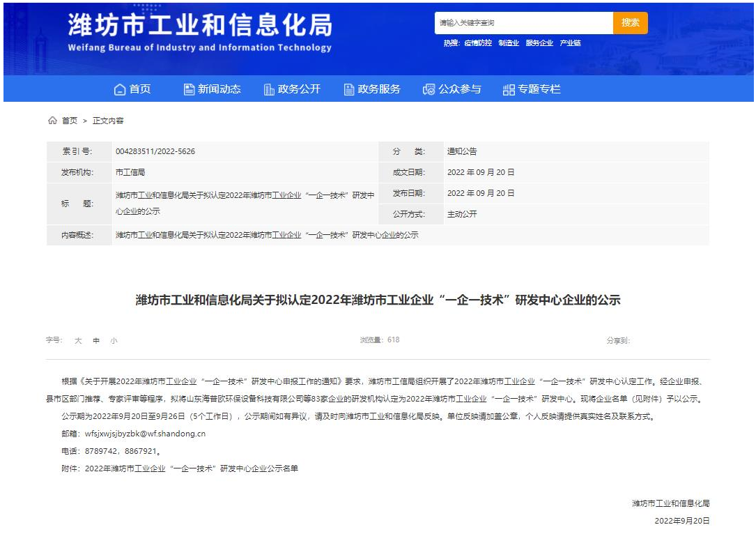Select the 服务企业 hot keyword

tap(539, 43)
